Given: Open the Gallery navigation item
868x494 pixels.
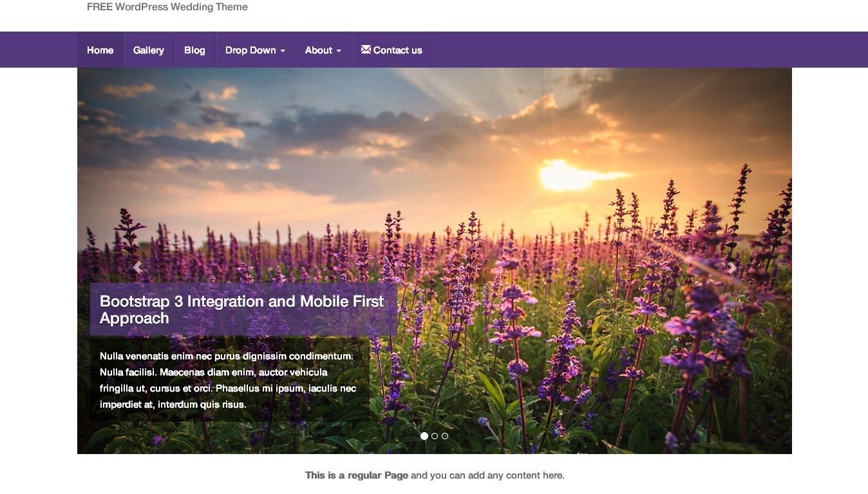Looking at the screenshot, I should pyautogui.click(x=149, y=50).
